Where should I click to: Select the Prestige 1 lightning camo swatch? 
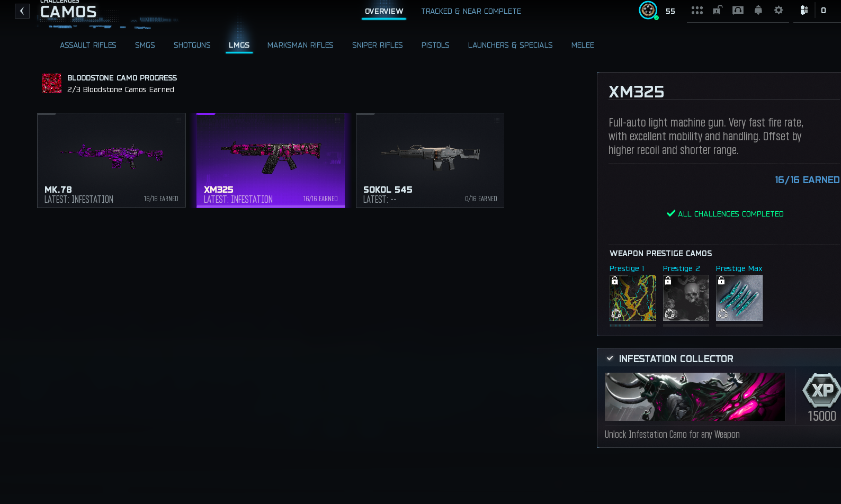[x=633, y=298]
